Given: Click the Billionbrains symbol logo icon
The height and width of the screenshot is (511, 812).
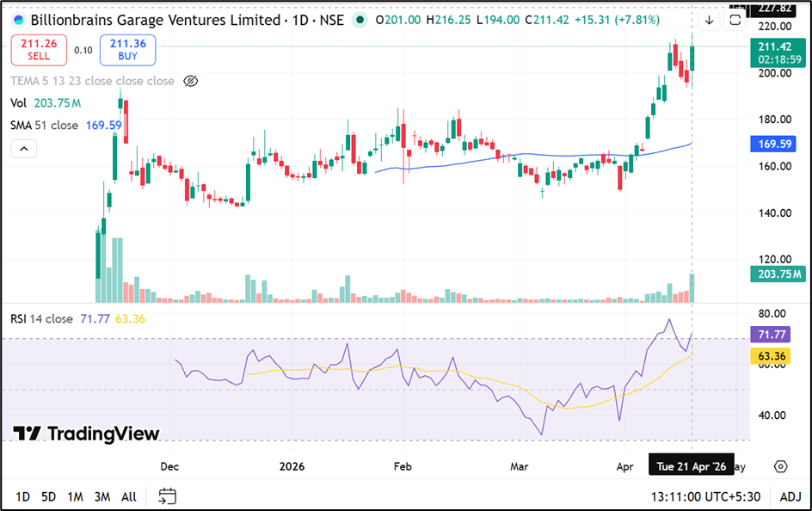Looking at the screenshot, I should 19,20.
